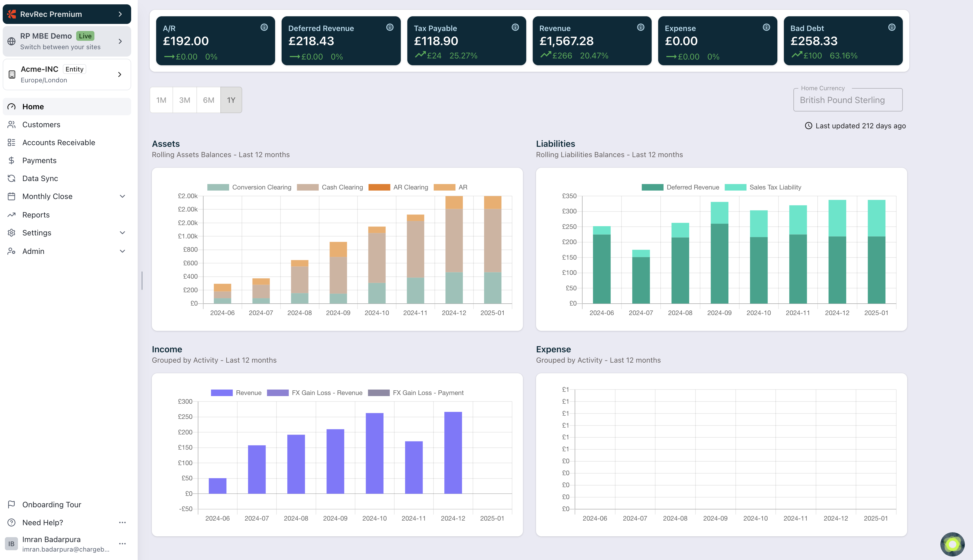Viewport: 973px width, 560px height.
Task: Click the info icon on A/R card
Action: (x=264, y=27)
